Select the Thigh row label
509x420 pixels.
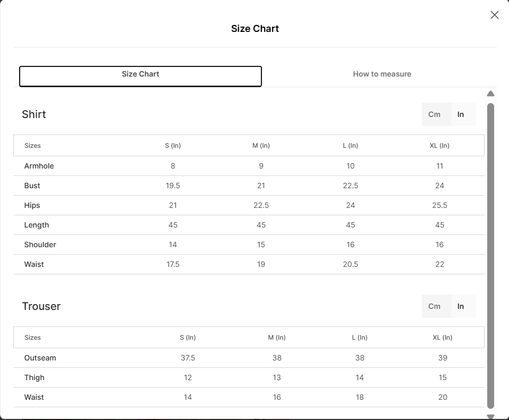coord(35,377)
